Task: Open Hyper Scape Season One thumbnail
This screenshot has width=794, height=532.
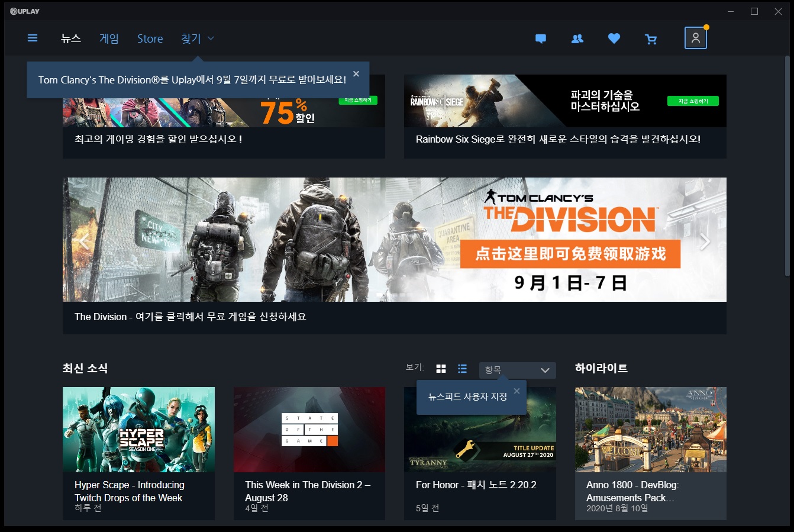Action: pos(138,430)
